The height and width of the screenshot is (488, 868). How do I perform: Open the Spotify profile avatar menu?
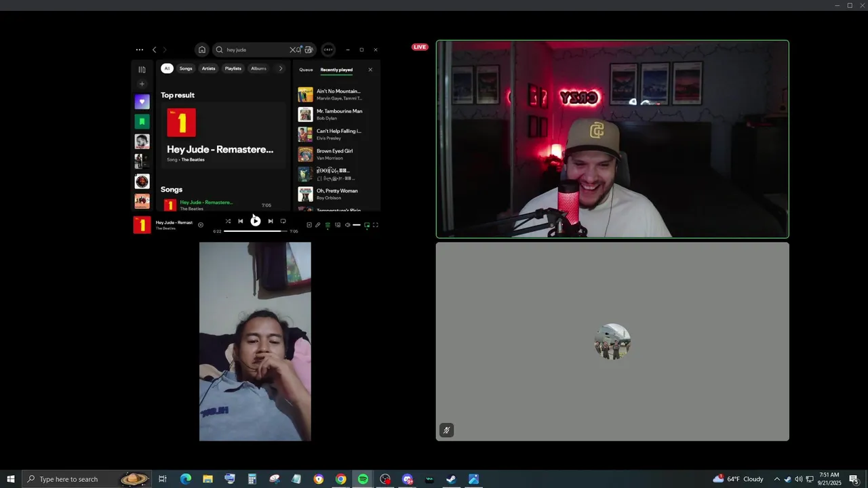(x=328, y=49)
